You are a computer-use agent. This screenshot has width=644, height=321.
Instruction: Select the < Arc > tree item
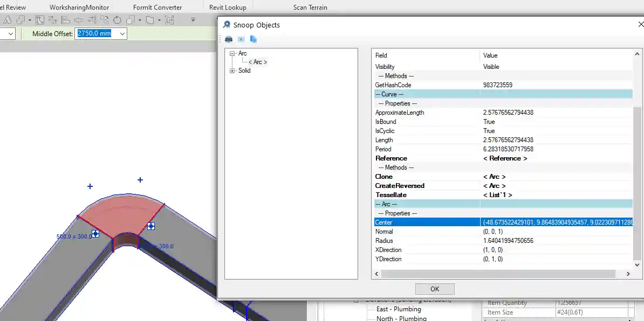[x=257, y=62]
